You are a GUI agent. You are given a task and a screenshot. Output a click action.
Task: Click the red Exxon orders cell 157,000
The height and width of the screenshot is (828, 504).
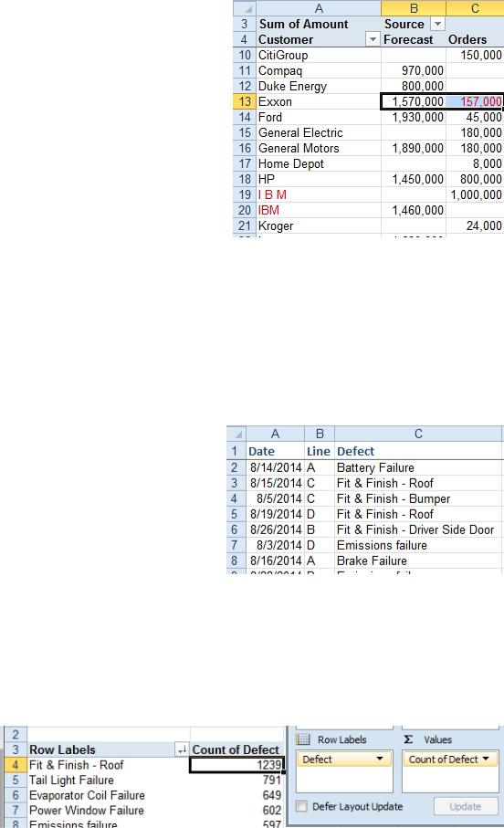(475, 101)
